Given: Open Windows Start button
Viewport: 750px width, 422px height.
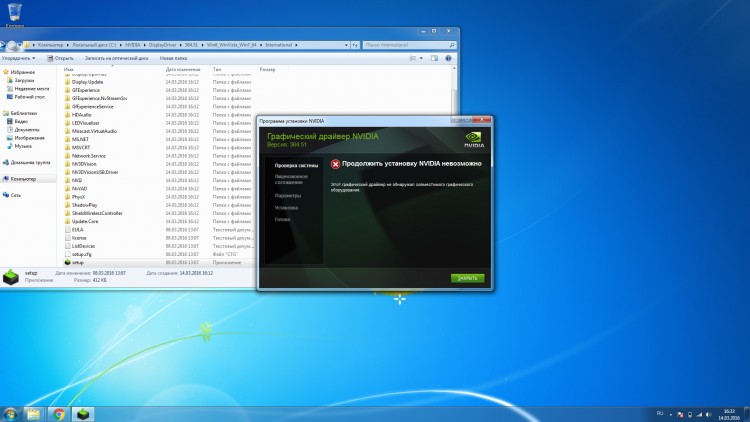Looking at the screenshot, I should pos(10,414).
